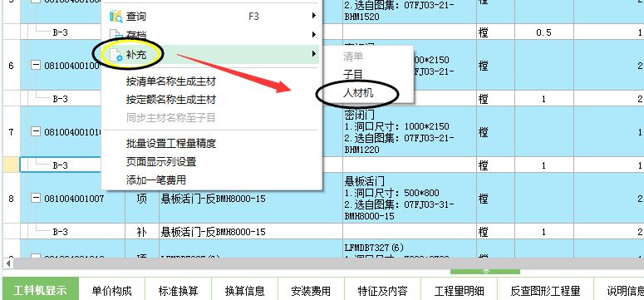Select 批量设置工程量精度 menu entry
This screenshot has height=300, width=644.
(x=171, y=144)
